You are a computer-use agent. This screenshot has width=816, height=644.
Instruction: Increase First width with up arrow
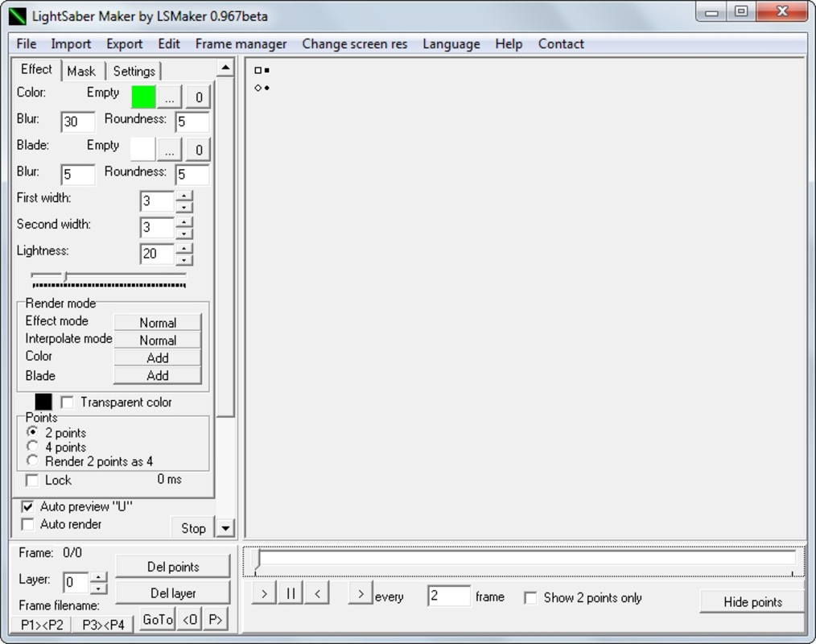click(x=184, y=196)
